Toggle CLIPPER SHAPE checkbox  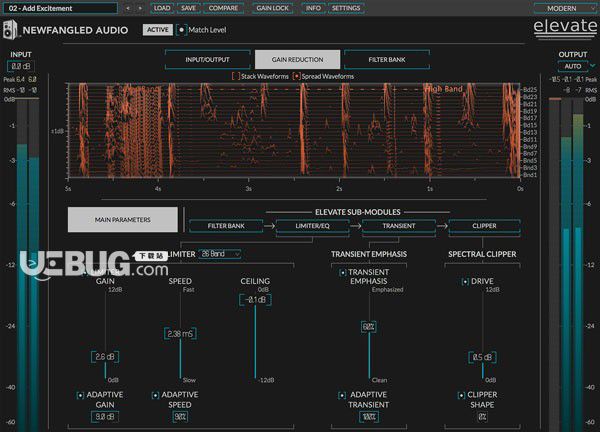[461, 395]
